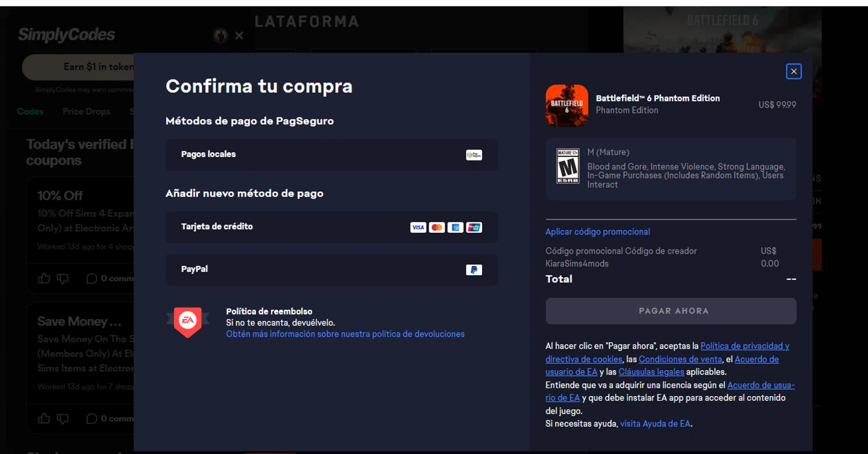Image resolution: width=868 pixels, height=454 pixels.
Task: Select the Pagos locales payment method
Action: pos(332,155)
